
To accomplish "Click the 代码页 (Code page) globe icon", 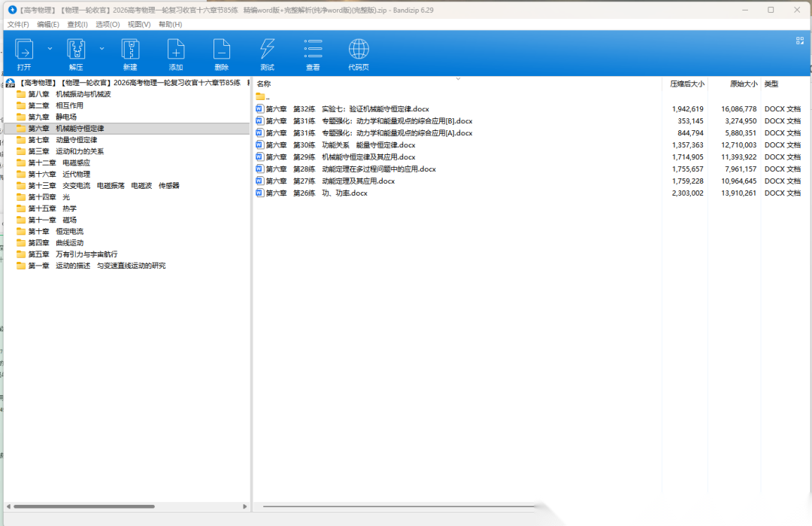I will coord(359,50).
